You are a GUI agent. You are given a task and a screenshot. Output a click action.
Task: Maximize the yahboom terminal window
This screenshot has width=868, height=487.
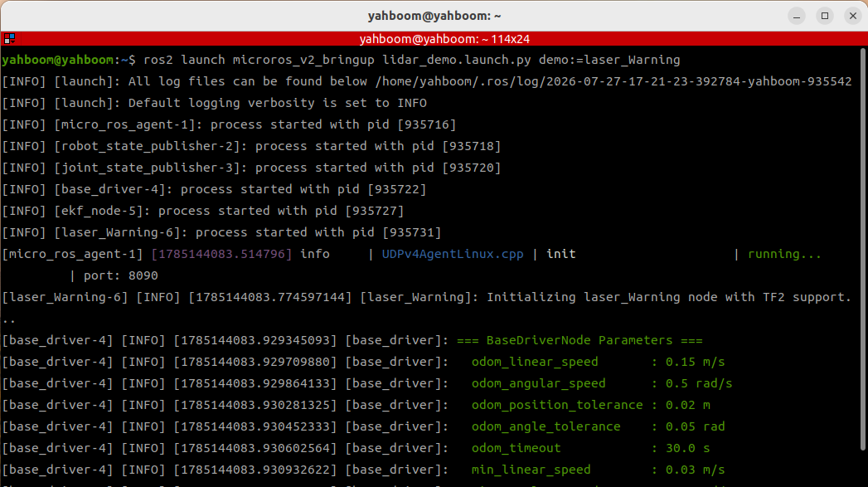click(825, 16)
